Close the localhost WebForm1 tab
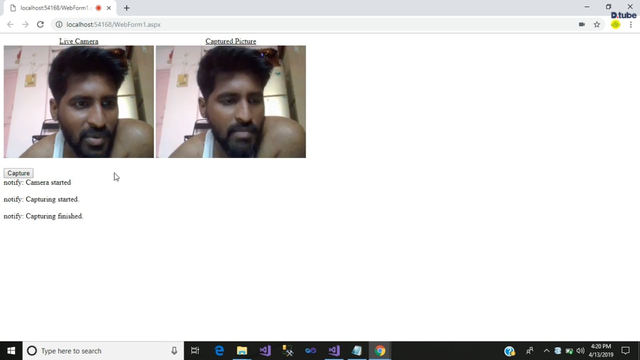Image resolution: width=640 pixels, height=360 pixels. [109, 8]
